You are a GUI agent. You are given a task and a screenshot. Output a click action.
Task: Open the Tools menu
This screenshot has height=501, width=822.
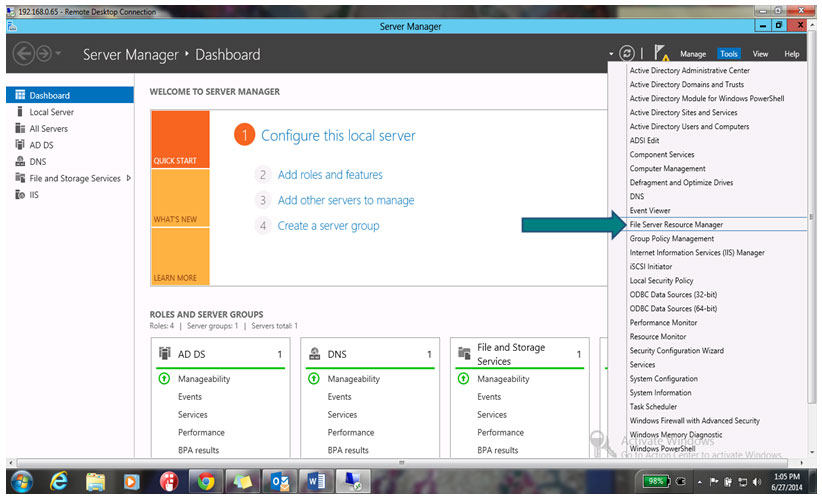click(729, 53)
